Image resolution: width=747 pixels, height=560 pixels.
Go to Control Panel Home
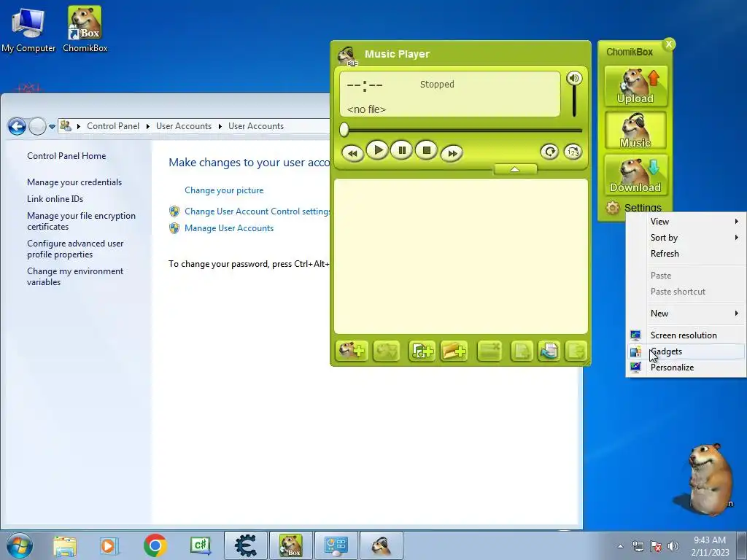pyautogui.click(x=66, y=156)
